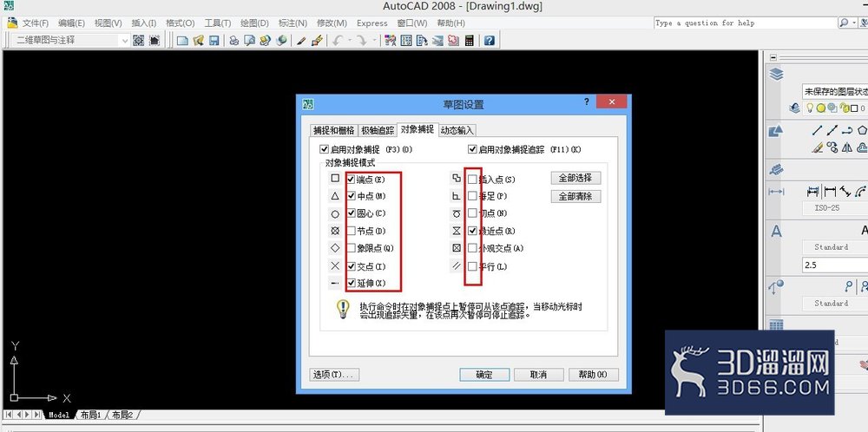This screenshot has height=432, width=868.
Task: Click the Open file folder icon
Action: coord(198,41)
